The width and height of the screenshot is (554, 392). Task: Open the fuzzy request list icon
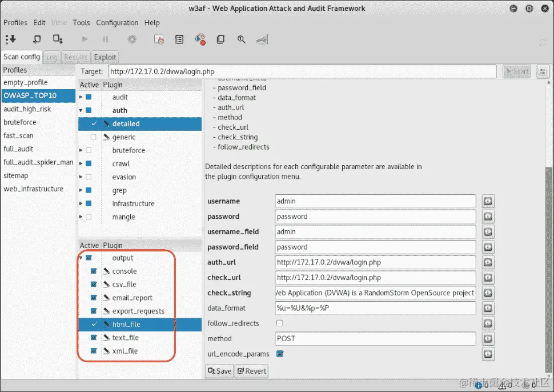[179, 39]
